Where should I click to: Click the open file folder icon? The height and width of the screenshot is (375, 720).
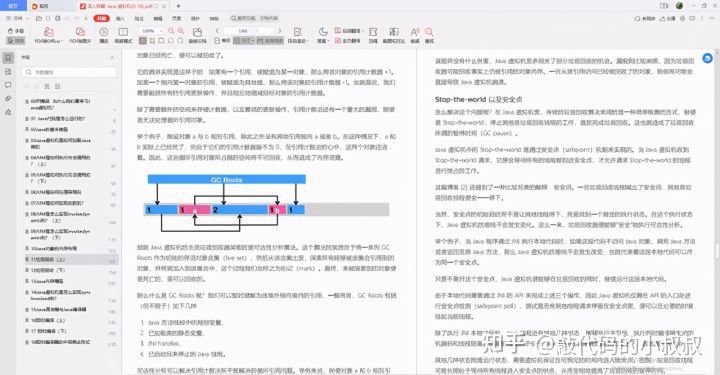(x=39, y=18)
